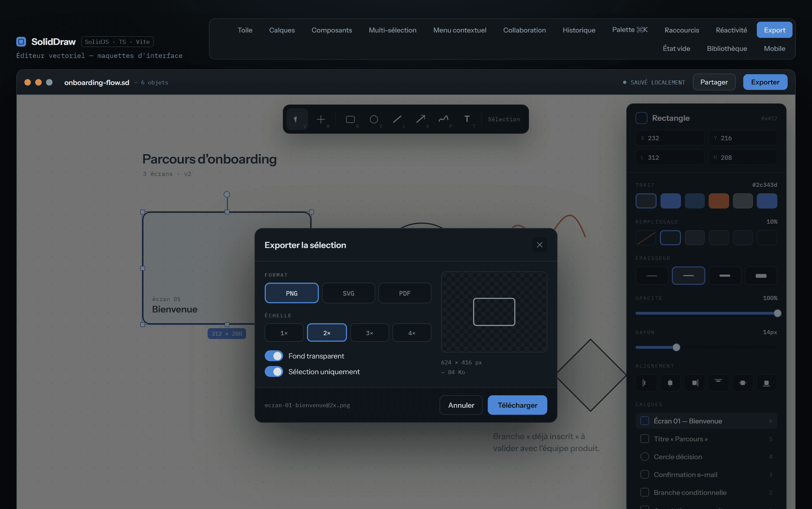Click the Y position field showing 216
812x509 pixels.
[743, 138]
